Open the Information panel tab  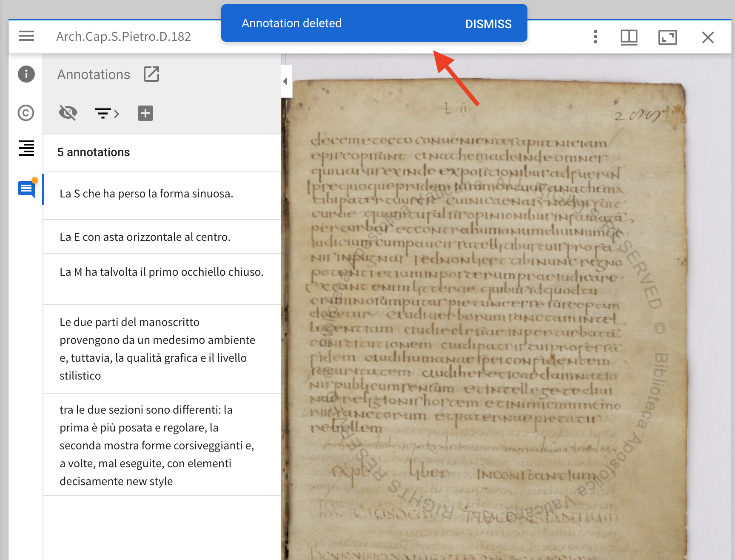click(x=26, y=74)
